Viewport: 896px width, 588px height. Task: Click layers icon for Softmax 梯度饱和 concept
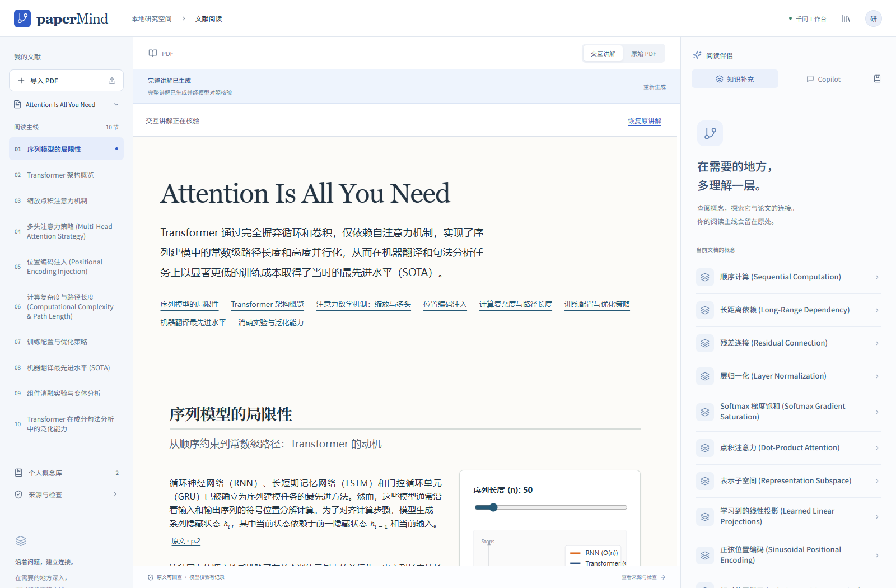tap(705, 412)
